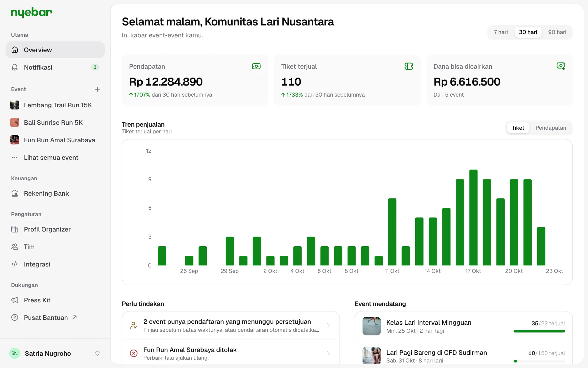Viewport: 588px width, 368px height.
Task: Click the Tiket terjual ticket icon
Action: [409, 66]
